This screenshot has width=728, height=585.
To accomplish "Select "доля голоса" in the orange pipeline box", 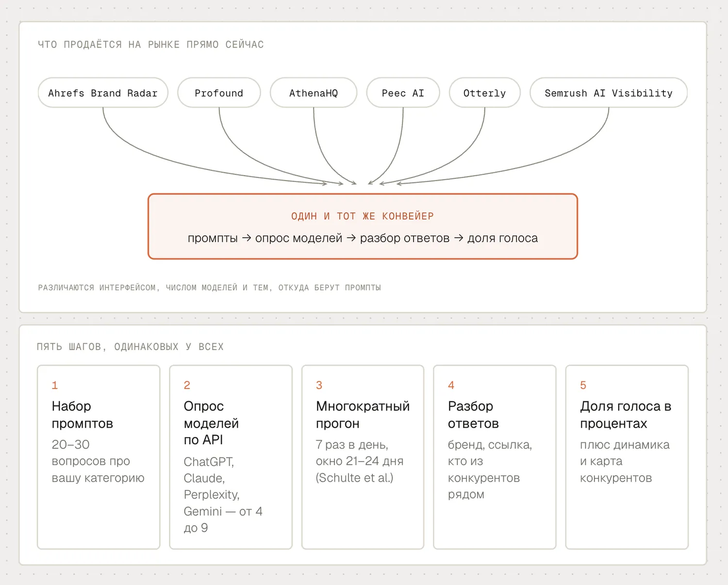I will pos(502,238).
